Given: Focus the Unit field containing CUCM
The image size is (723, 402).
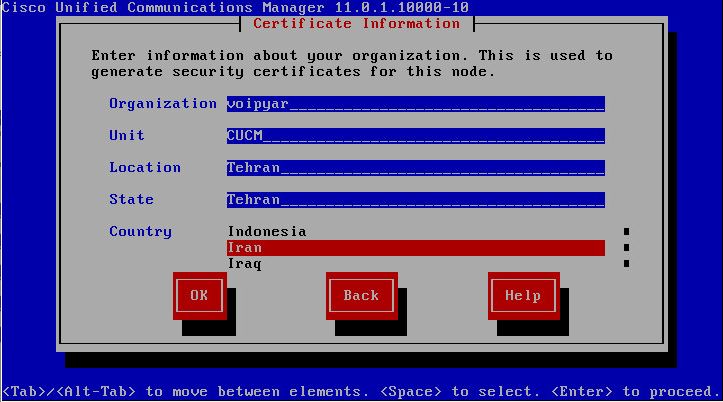Looking at the screenshot, I should (415, 136).
